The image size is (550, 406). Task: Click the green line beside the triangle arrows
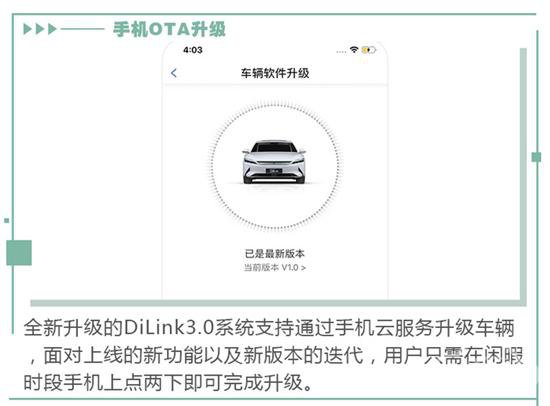(82, 29)
